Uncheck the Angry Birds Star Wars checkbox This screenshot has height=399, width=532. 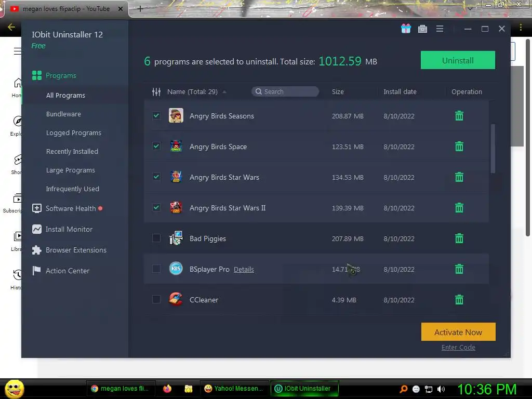[x=156, y=177]
